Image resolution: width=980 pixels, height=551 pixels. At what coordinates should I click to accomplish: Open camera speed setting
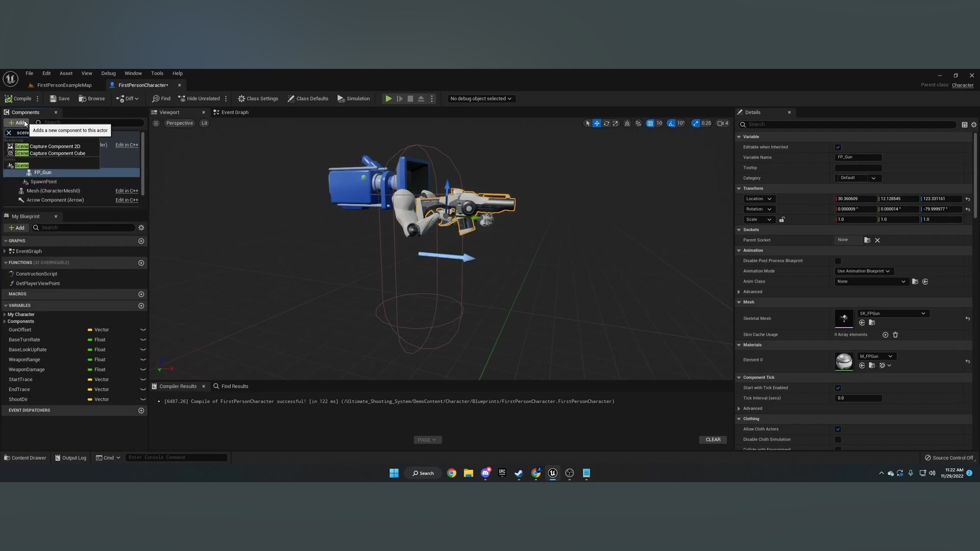click(723, 123)
